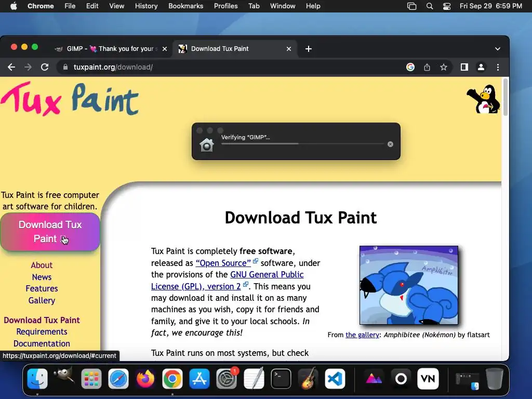Click the Download Tux Paint gradient button
This screenshot has height=399, width=532.
(x=50, y=232)
